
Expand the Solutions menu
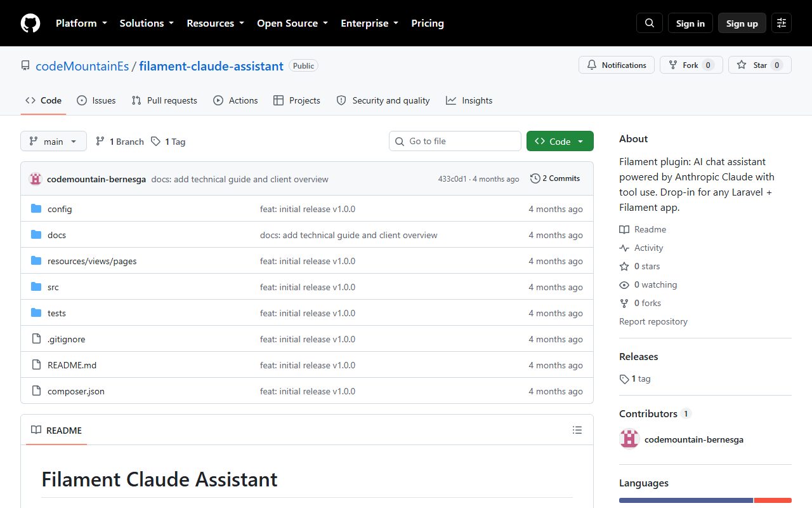tap(147, 23)
